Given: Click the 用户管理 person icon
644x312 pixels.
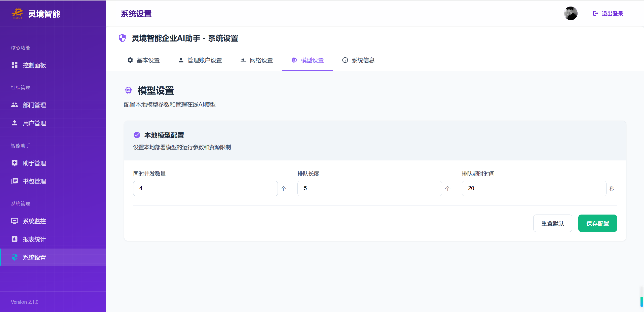Looking at the screenshot, I should [15, 123].
